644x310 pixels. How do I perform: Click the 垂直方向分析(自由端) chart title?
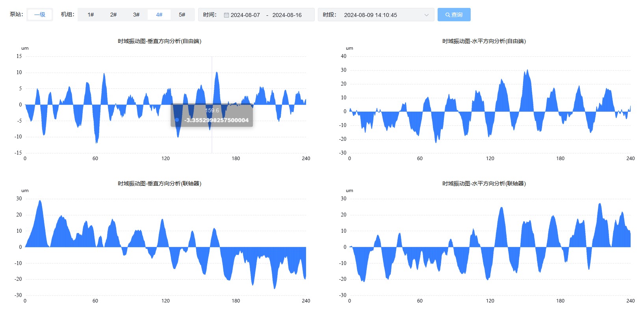[160, 41]
